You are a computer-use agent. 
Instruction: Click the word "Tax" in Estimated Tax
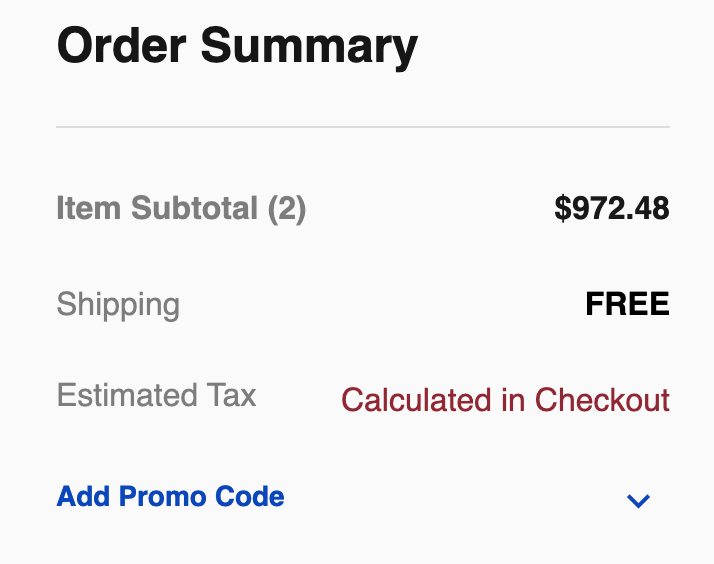pos(232,395)
